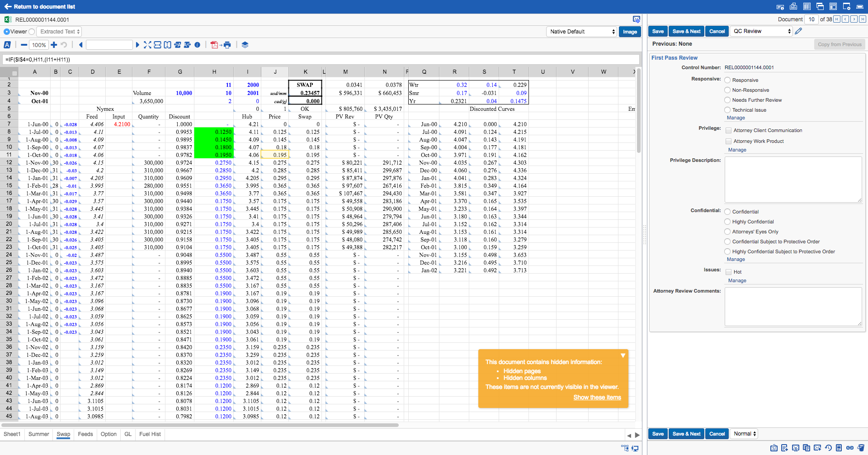
Task: Open the Native Default dropdown
Action: pos(582,32)
